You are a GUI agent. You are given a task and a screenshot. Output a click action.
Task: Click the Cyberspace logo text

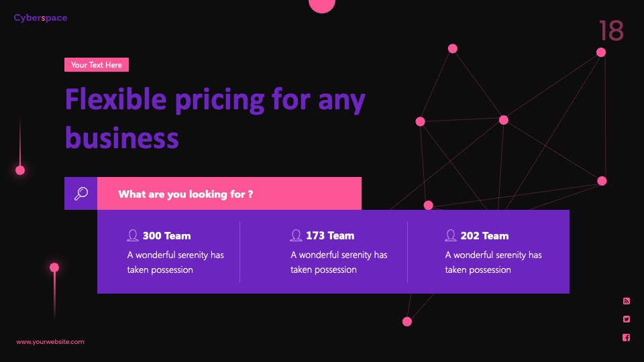[40, 17]
